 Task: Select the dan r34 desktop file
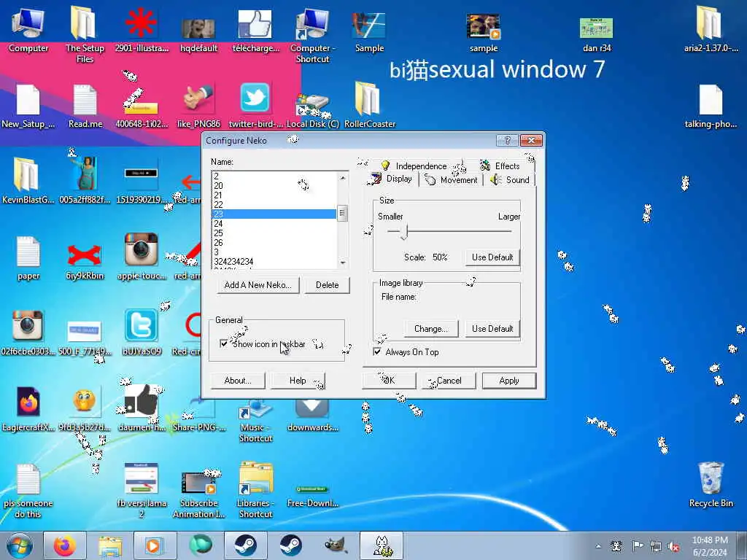597,34
